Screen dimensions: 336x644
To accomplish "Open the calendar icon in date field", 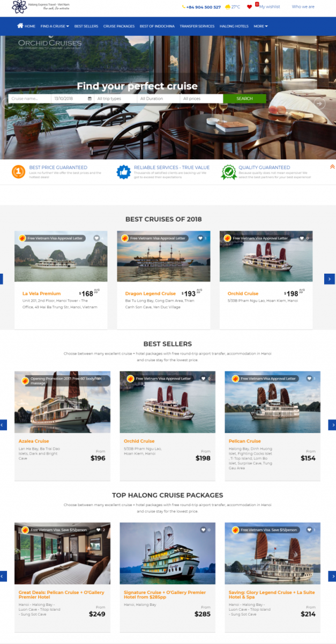I will coord(89,99).
